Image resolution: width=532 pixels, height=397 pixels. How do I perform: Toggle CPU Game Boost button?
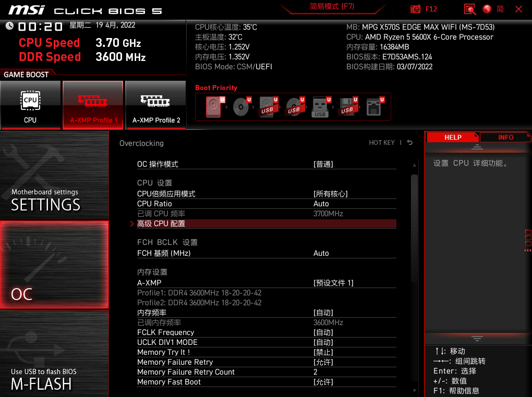[31, 105]
